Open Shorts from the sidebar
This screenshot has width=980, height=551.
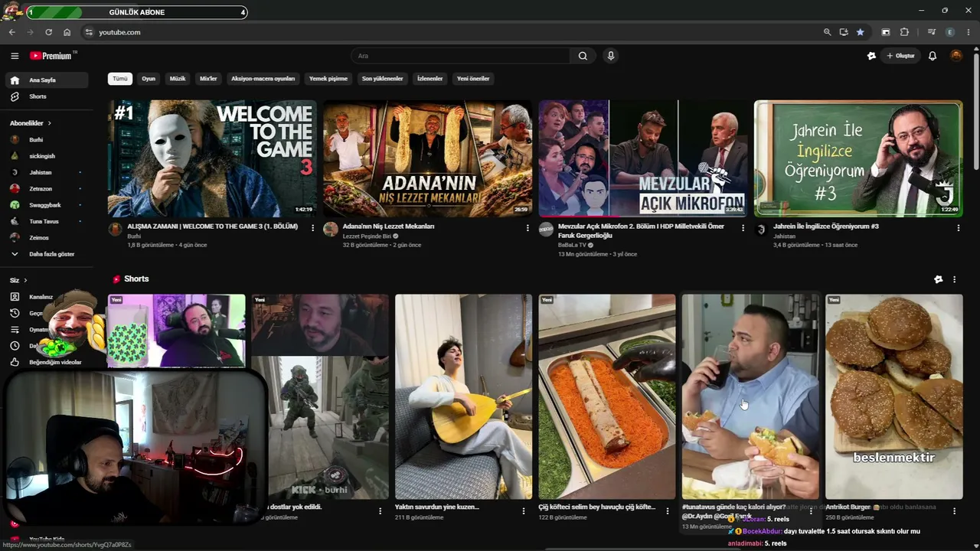[46, 96]
